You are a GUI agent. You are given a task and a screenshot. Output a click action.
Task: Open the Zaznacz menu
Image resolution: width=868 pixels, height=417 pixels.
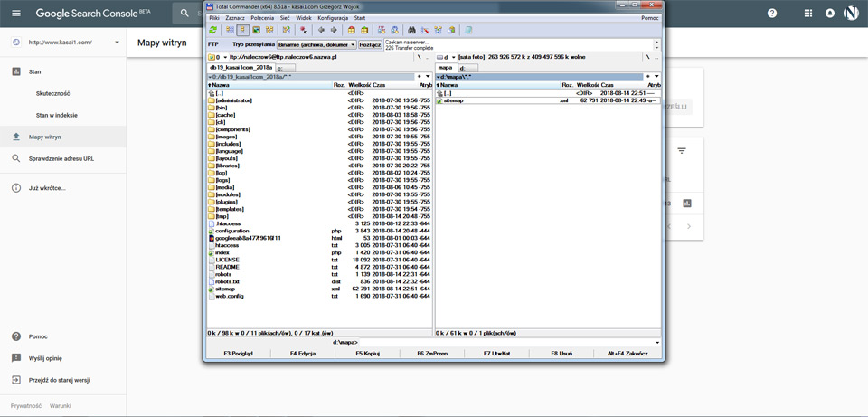tap(235, 18)
